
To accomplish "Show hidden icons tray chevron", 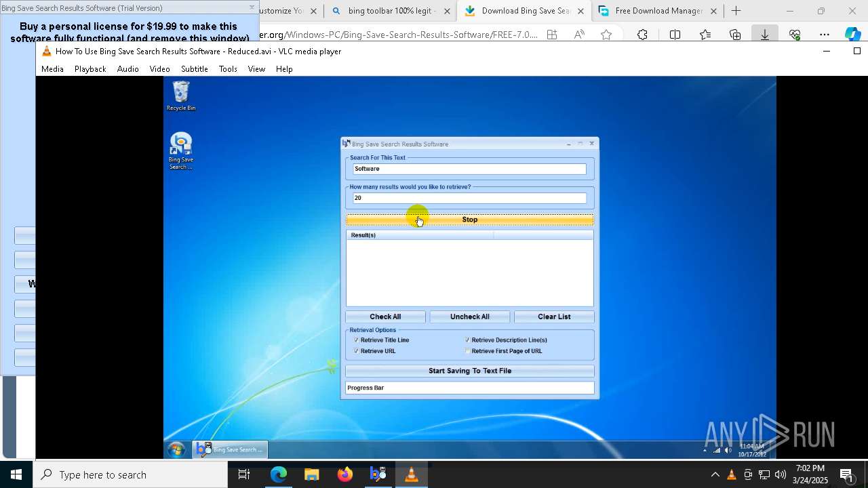I will coord(715,474).
